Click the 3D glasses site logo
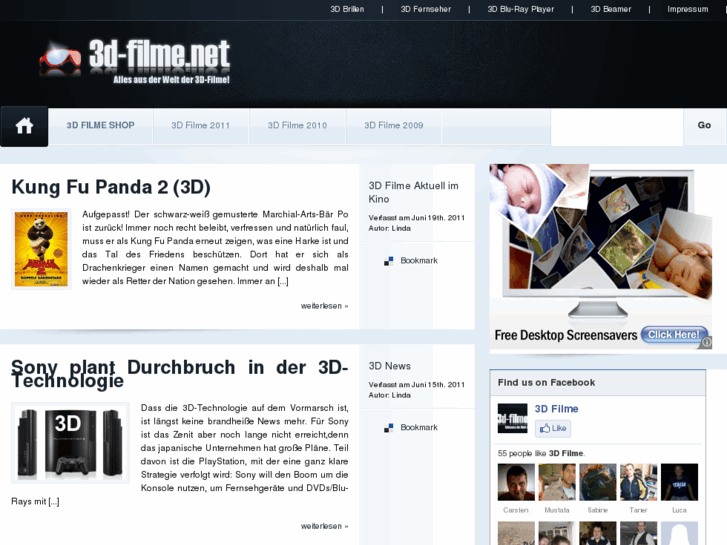Image resolution: width=727 pixels, height=545 pixels. [60, 58]
